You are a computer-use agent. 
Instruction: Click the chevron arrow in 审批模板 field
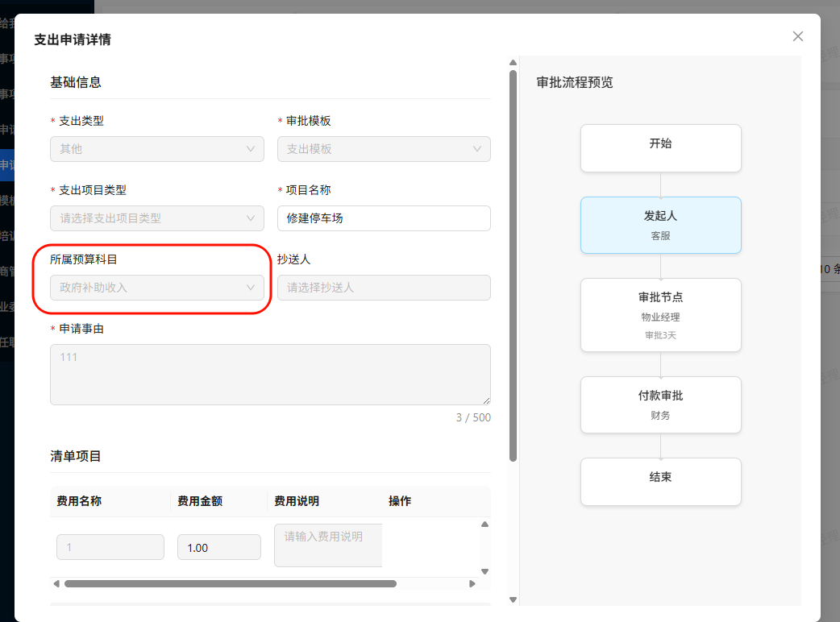click(x=478, y=149)
